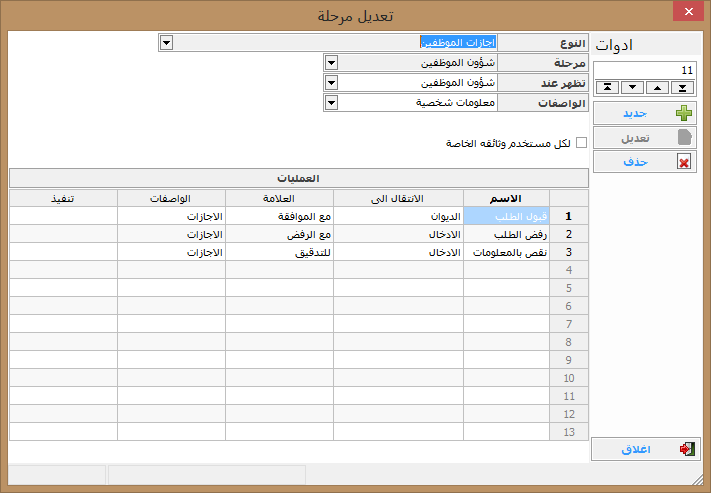Select the نقص بالمعلومات cell in row 3
711x493 pixels.
point(507,253)
